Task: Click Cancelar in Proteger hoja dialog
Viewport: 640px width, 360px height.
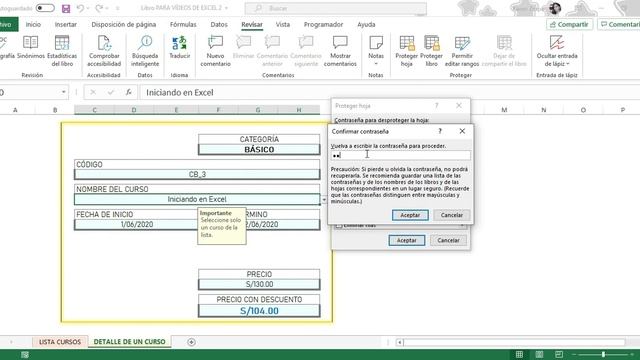Action: point(448,240)
